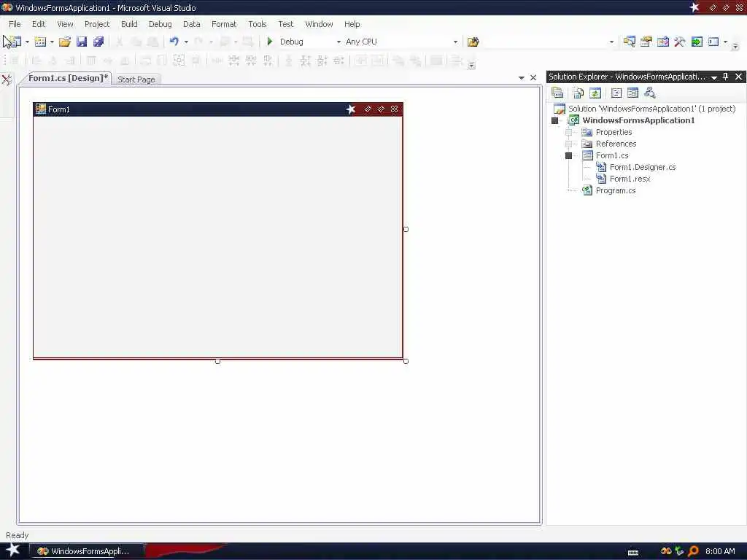This screenshot has height=560, width=747.
Task: Click the Form1 right-edge resize handle
Action: 406,230
